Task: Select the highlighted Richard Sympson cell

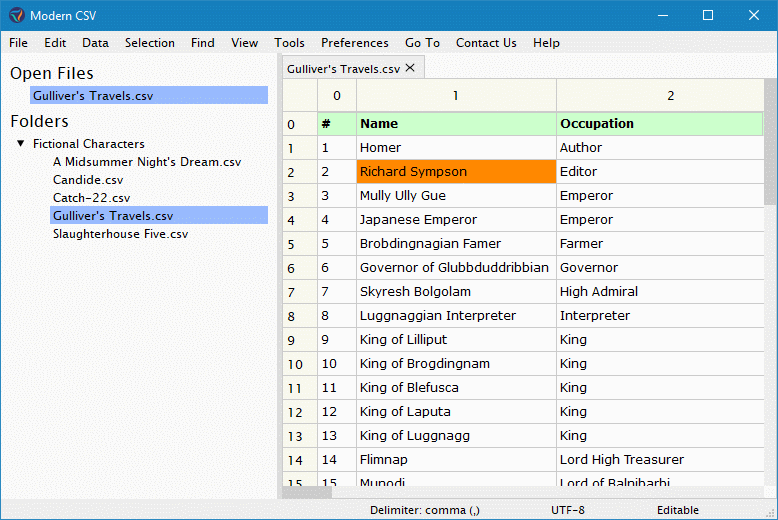Action: coord(456,172)
